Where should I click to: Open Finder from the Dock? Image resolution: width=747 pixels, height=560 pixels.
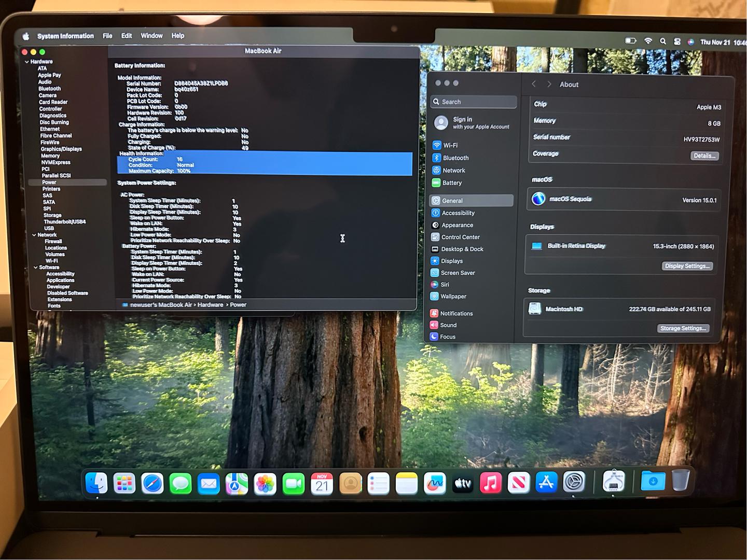coord(96,483)
